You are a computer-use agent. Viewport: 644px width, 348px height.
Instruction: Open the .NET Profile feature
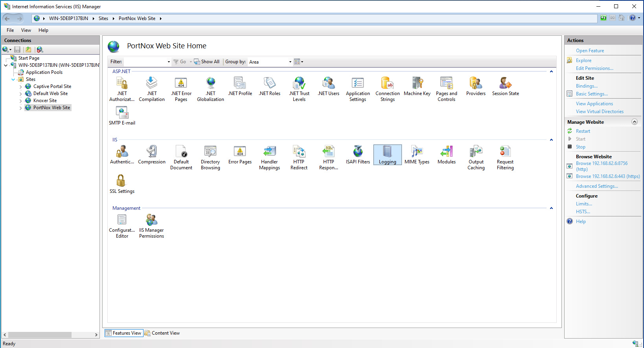click(240, 86)
